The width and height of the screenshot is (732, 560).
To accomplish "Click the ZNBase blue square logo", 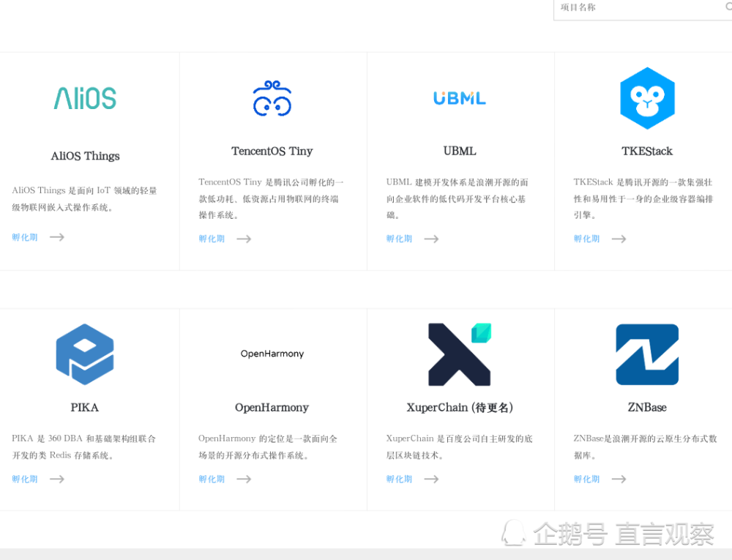I will pyautogui.click(x=647, y=354).
